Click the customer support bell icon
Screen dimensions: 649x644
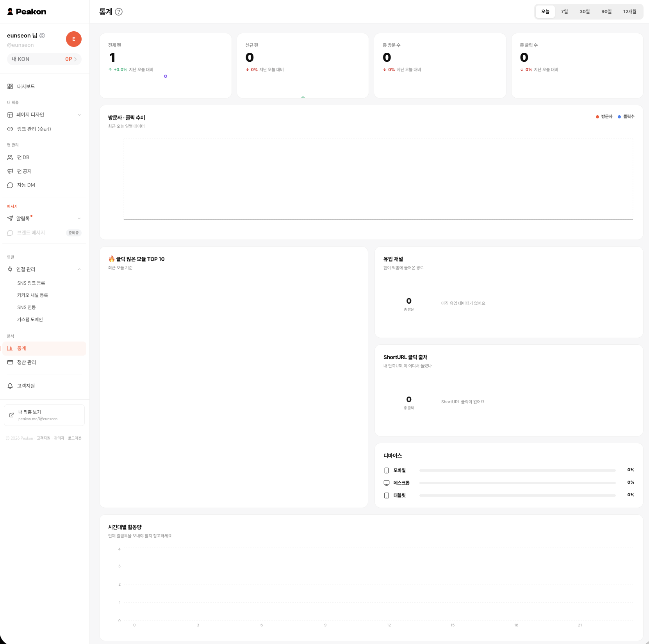(10, 386)
